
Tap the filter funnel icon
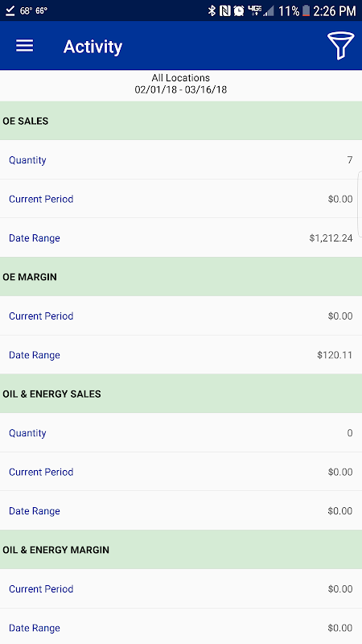coord(340,46)
